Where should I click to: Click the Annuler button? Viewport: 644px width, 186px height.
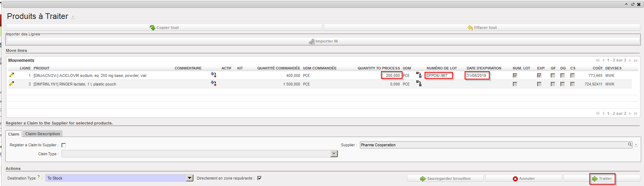point(524,178)
